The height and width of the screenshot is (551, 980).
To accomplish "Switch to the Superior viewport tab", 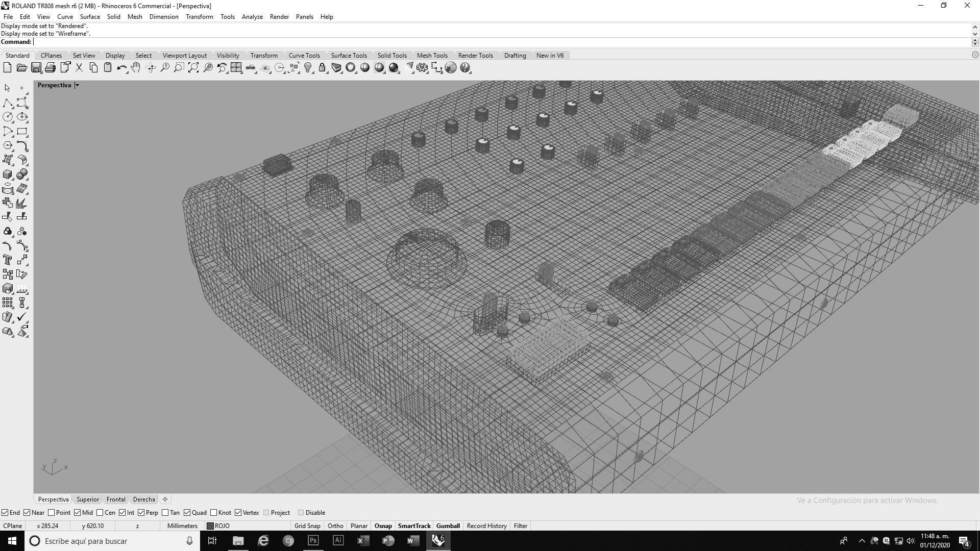I will point(88,499).
